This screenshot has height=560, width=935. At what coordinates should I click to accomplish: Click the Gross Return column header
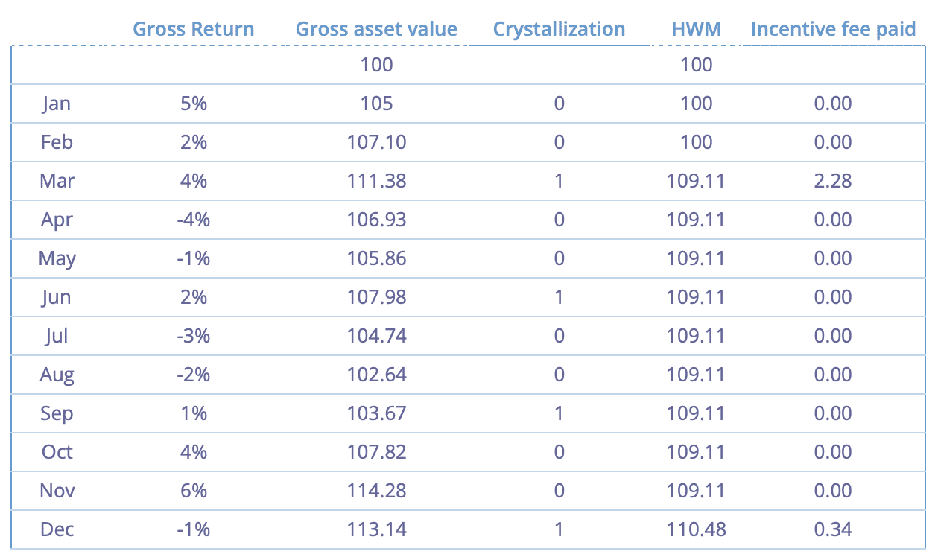(193, 29)
